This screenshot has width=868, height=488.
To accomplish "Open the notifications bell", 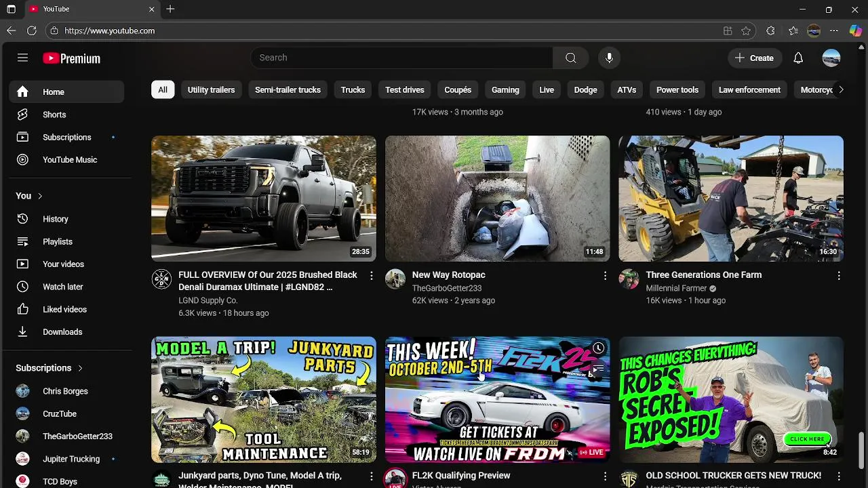I will (798, 58).
